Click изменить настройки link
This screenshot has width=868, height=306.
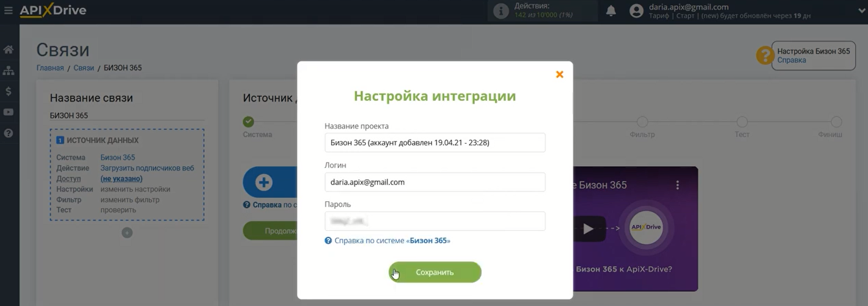135,190
